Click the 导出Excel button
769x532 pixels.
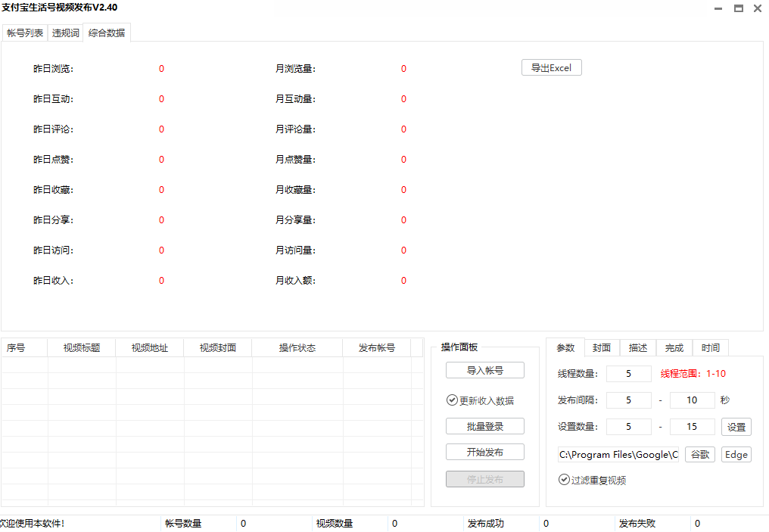pos(551,68)
